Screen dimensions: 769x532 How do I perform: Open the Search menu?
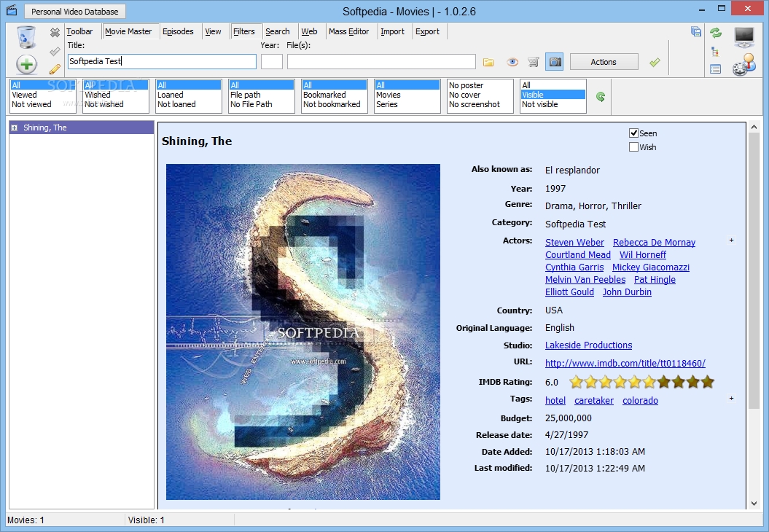pos(278,31)
